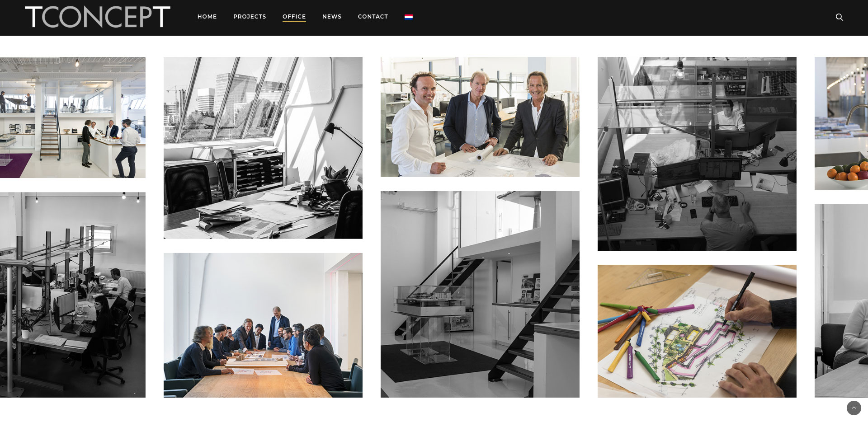View the meeting table group photo

(263, 325)
